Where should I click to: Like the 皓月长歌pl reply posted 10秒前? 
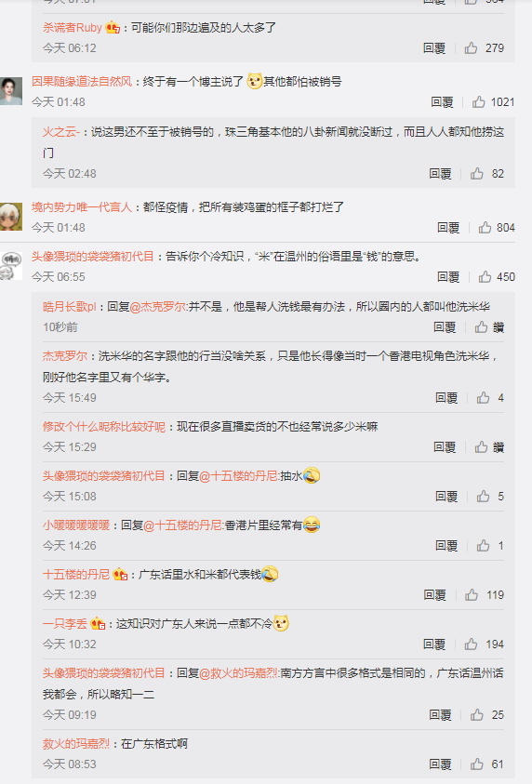point(481,327)
